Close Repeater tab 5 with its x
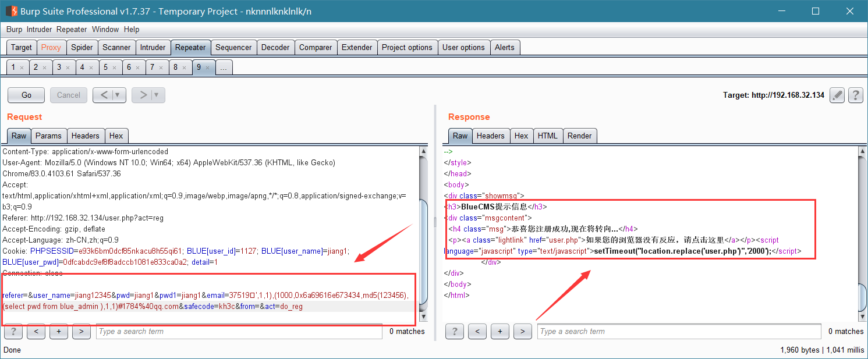Image resolution: width=868 pixels, height=359 pixels. coord(115,68)
